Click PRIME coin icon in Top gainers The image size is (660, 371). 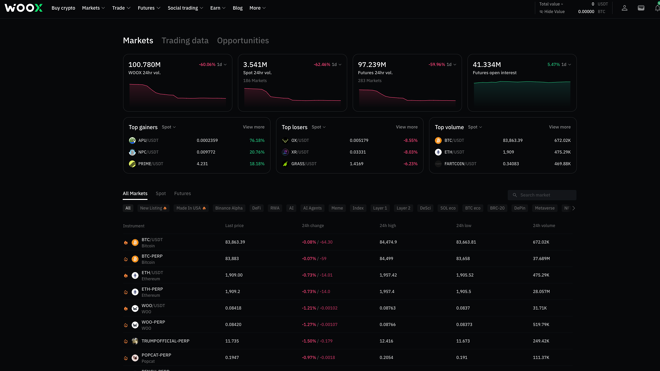click(132, 164)
